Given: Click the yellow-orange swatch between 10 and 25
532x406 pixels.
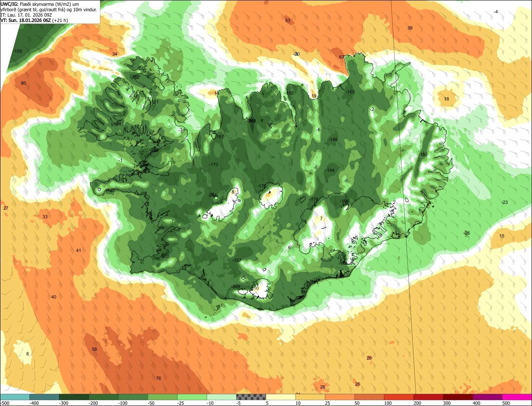Looking at the screenshot, I should (x=310, y=397).
